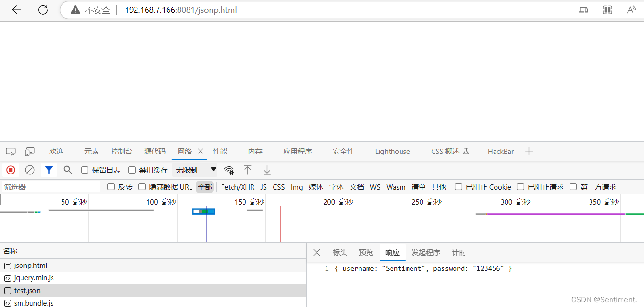The height and width of the screenshot is (307, 644).
Task: Open the not-secure warning icon in address bar
Action: click(x=74, y=10)
